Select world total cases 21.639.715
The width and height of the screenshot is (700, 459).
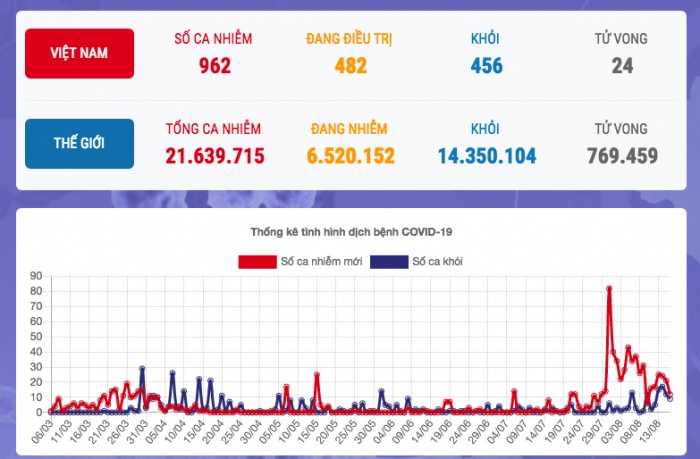pos(214,155)
